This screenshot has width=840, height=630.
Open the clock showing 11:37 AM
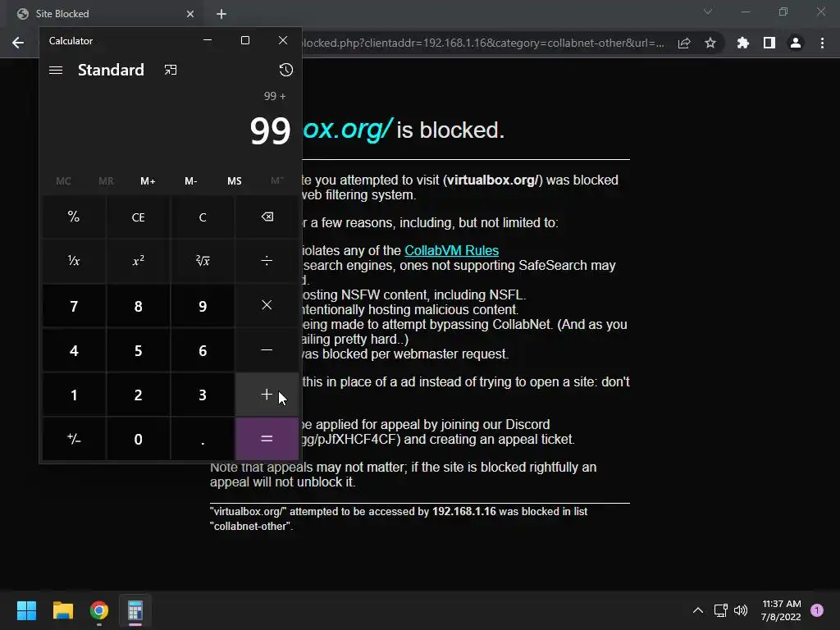click(781, 610)
